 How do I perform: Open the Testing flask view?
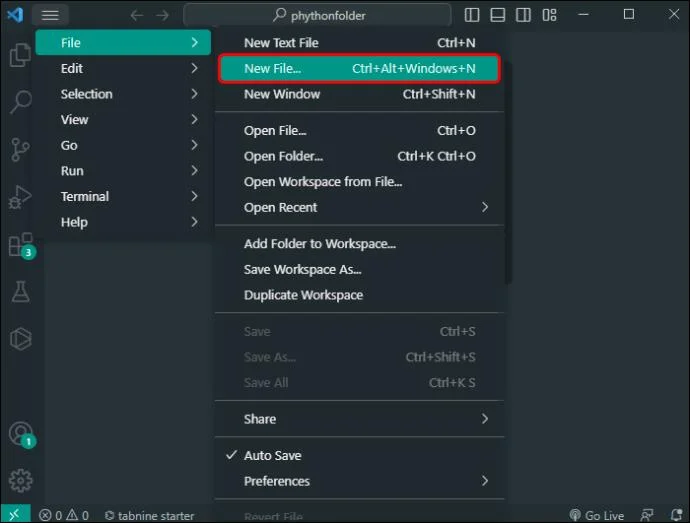click(x=21, y=292)
